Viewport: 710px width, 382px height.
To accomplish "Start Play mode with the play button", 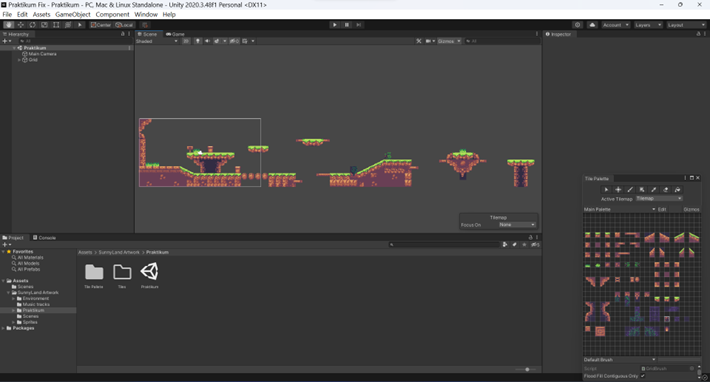I will tap(335, 25).
